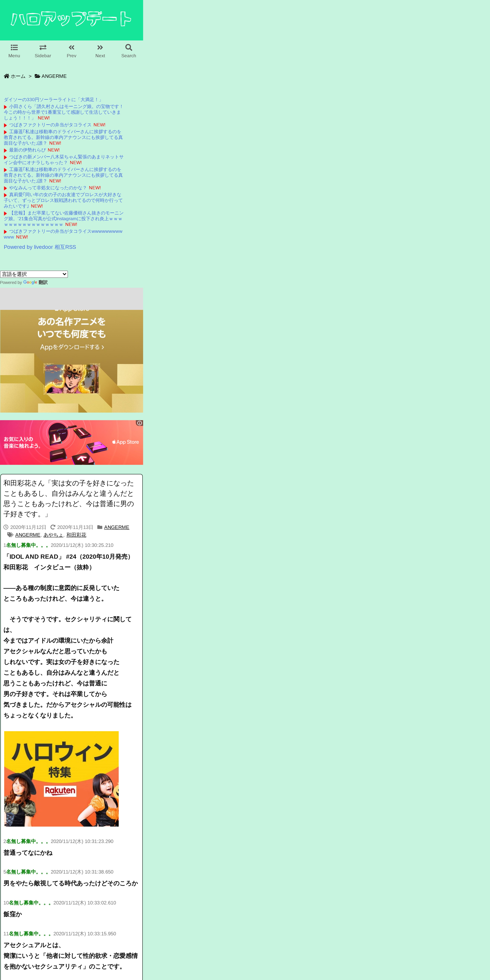Screen dimensions: 490x980
Task: Click the anime App Store ad banner
Action: pos(71,361)
